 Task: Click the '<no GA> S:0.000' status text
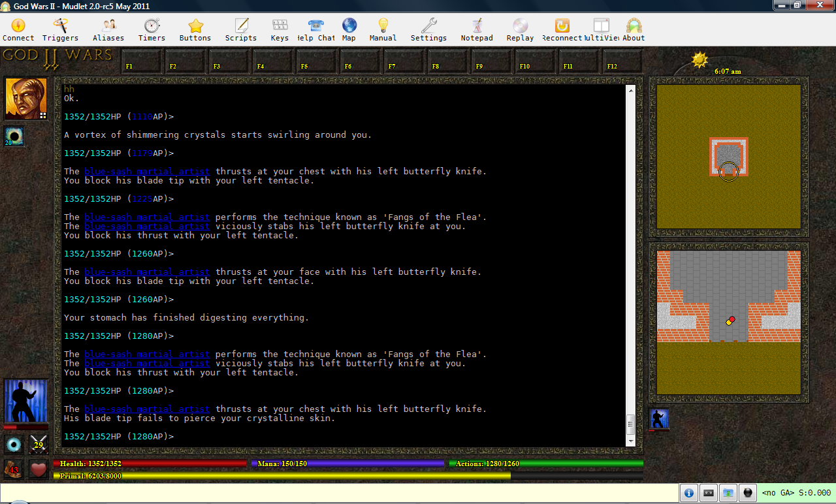(796, 493)
